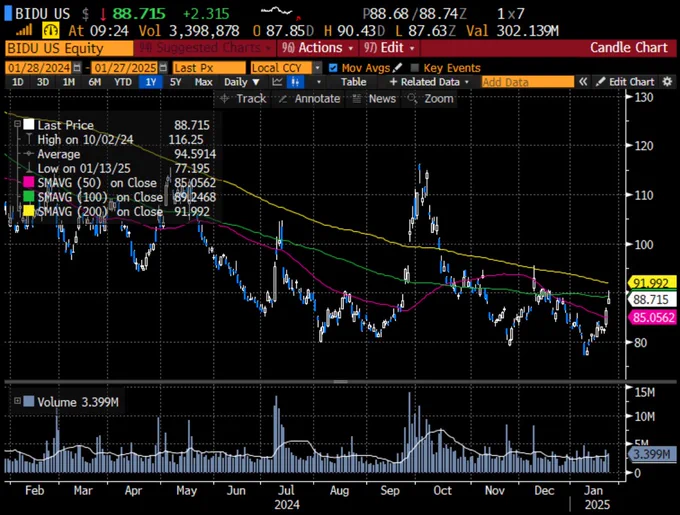Collapse the Volume legend expander
Viewport: 680px width, 515px height.
(17, 401)
